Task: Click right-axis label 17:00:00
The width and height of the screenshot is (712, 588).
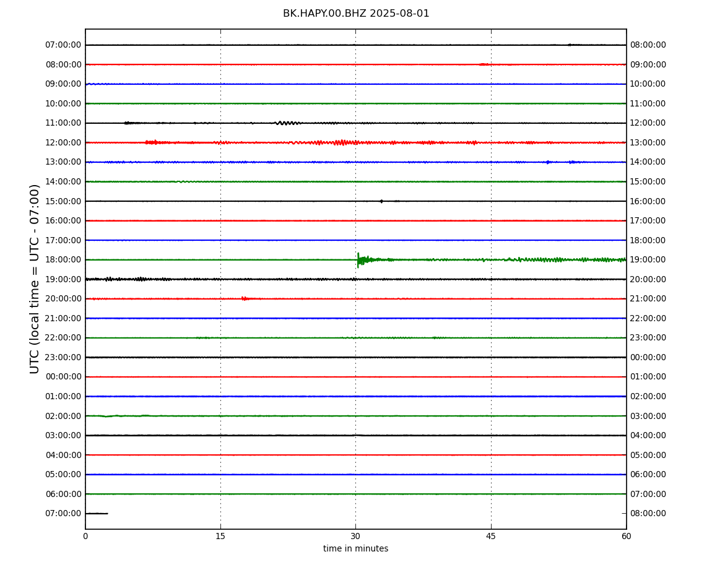Action: [x=648, y=221]
